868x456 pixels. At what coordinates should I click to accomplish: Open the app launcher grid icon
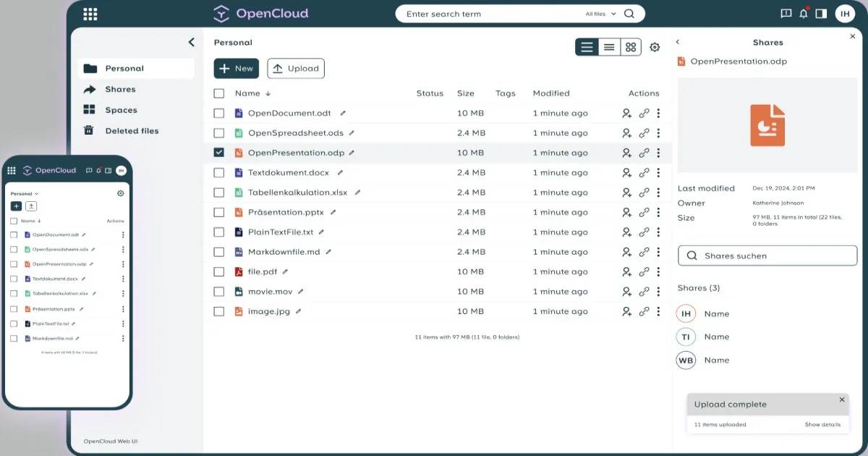click(x=90, y=14)
